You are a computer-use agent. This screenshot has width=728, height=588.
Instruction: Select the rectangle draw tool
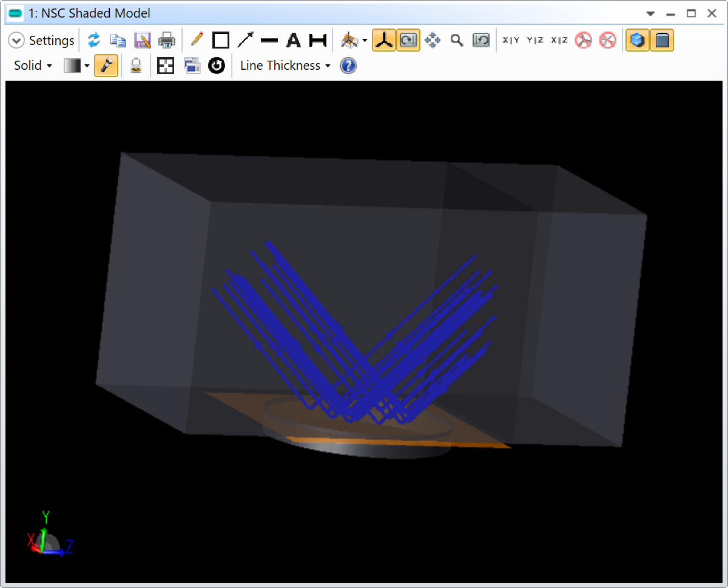[221, 41]
